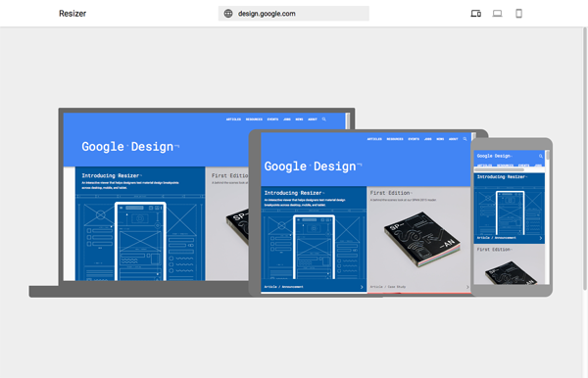The width and height of the screenshot is (588, 378).
Task: Open Introducing Resizer heading in phone preview
Action: point(502,177)
